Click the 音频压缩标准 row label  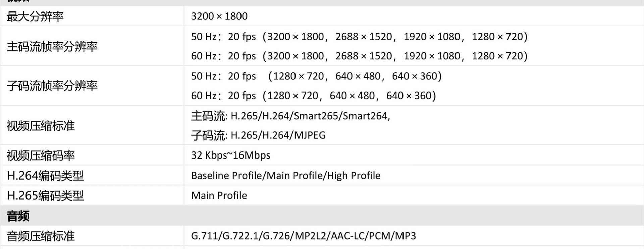point(41,236)
